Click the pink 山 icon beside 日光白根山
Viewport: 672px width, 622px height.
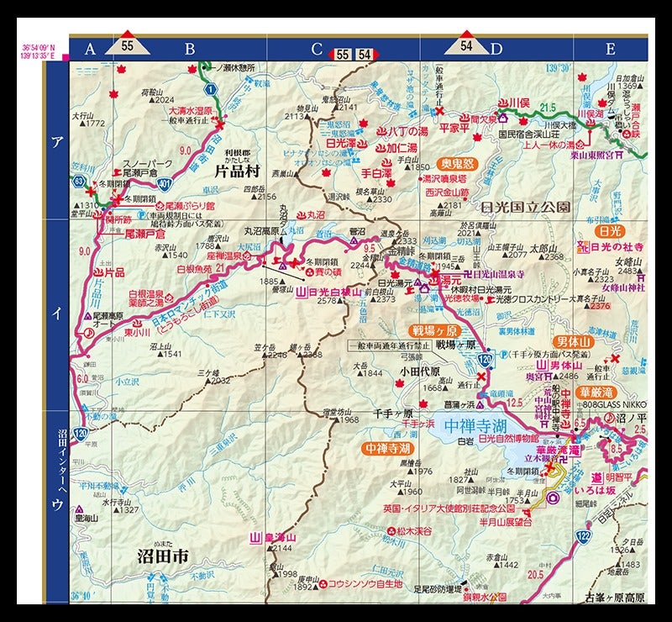click(x=302, y=293)
